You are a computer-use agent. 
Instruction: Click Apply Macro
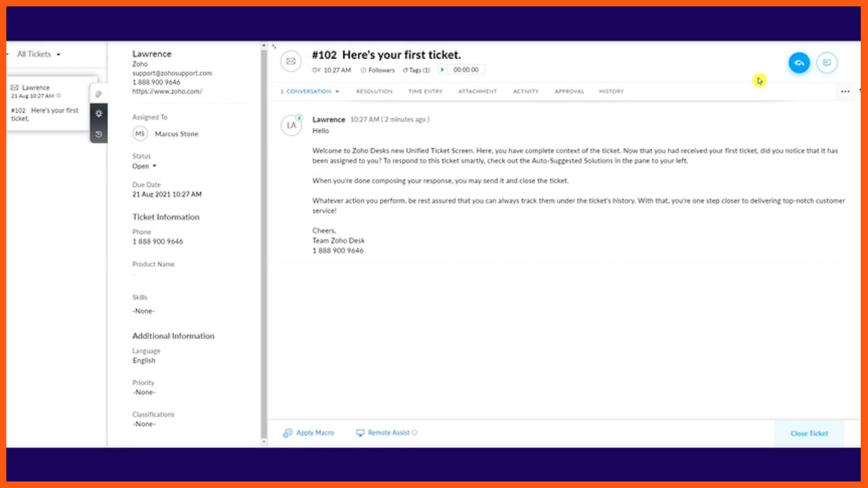315,433
